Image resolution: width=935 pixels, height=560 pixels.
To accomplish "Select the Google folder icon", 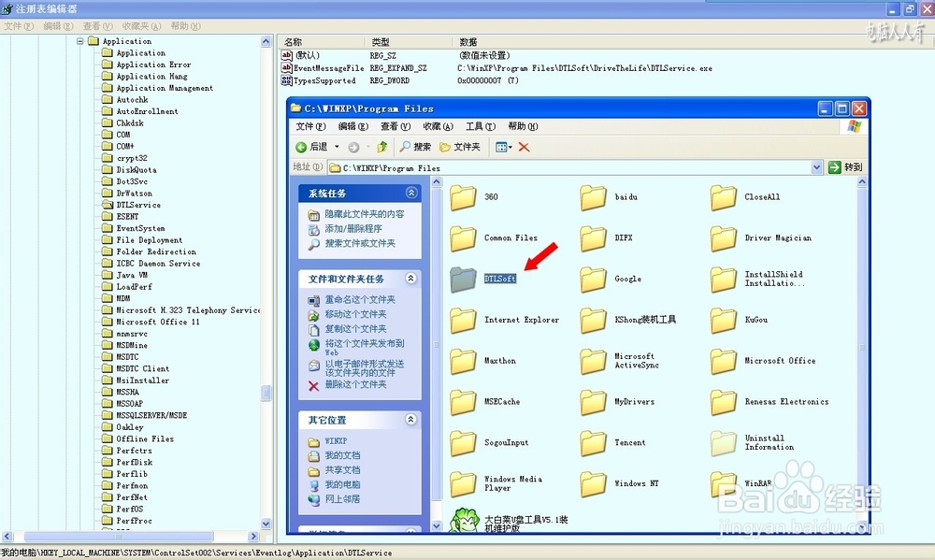I will coord(594,280).
